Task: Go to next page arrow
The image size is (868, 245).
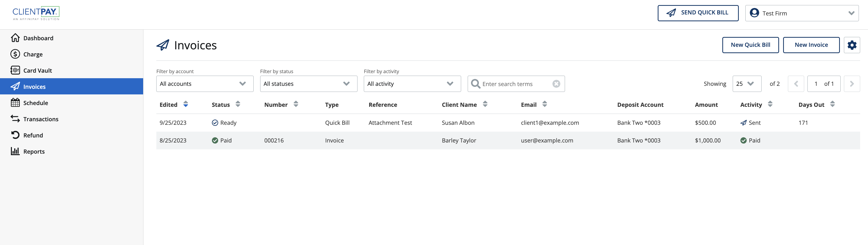Action: click(x=852, y=84)
